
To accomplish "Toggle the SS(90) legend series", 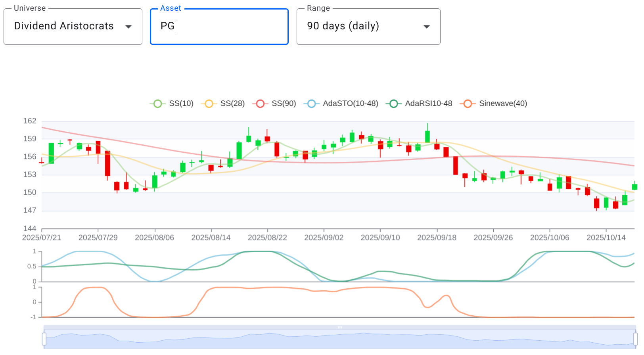I will (274, 104).
